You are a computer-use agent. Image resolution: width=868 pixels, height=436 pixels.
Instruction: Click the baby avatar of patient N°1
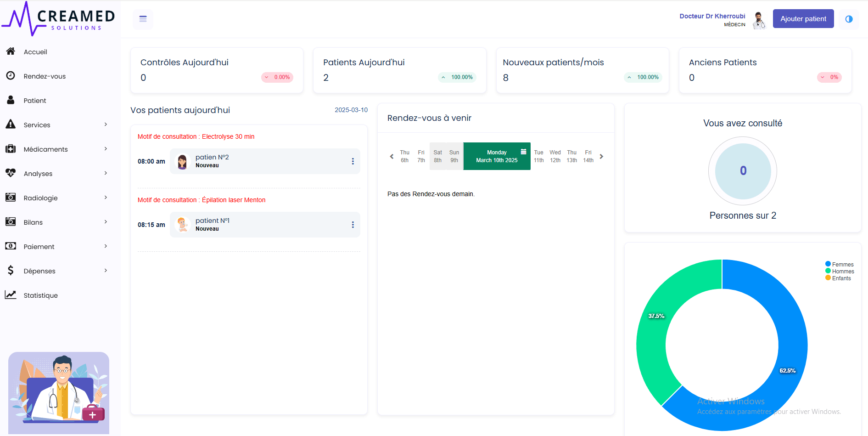(x=183, y=225)
